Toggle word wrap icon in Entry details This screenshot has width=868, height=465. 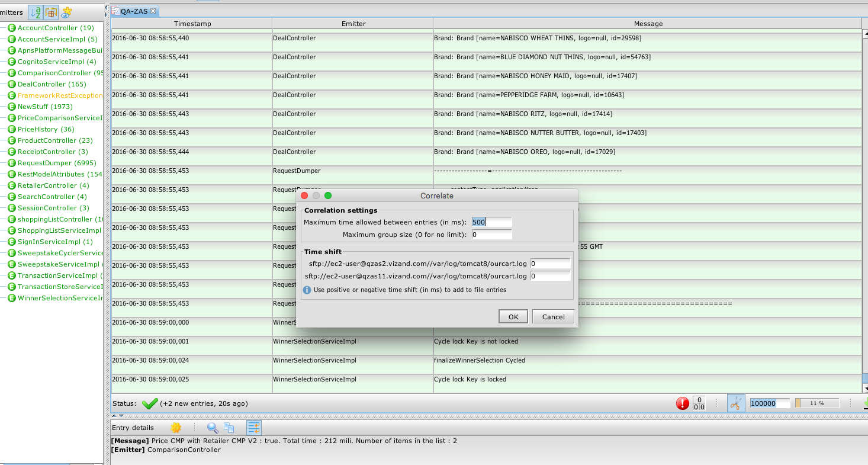point(254,428)
